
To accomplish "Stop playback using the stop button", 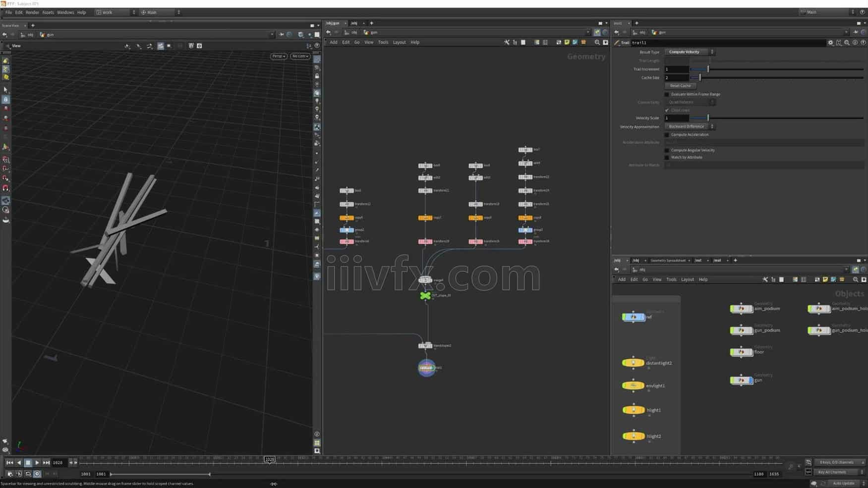I will click(x=28, y=462).
